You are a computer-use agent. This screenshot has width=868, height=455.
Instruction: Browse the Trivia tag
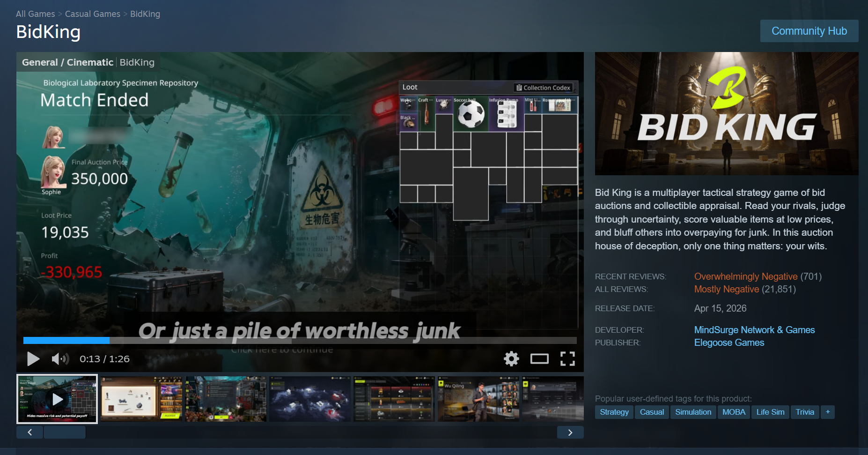[x=805, y=412]
